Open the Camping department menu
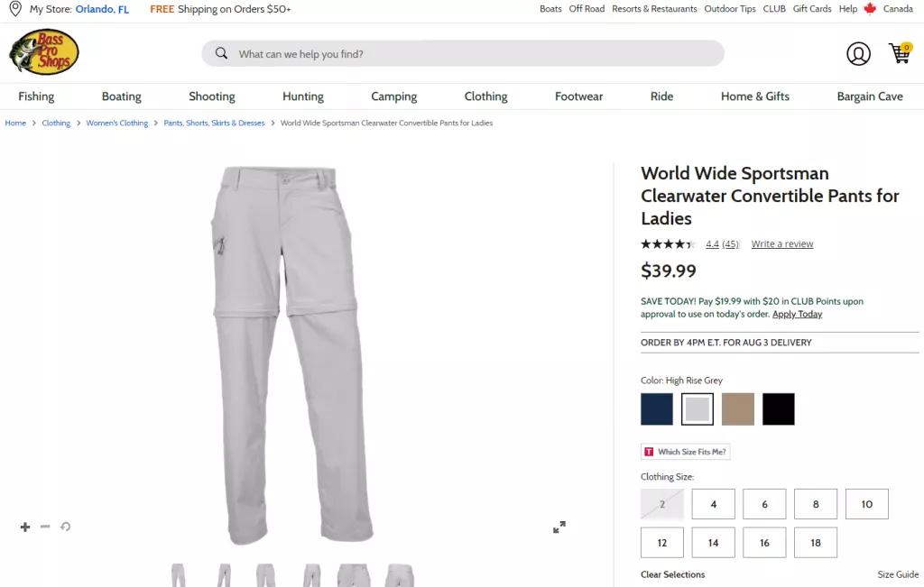This screenshot has width=924, height=587. coord(393,96)
